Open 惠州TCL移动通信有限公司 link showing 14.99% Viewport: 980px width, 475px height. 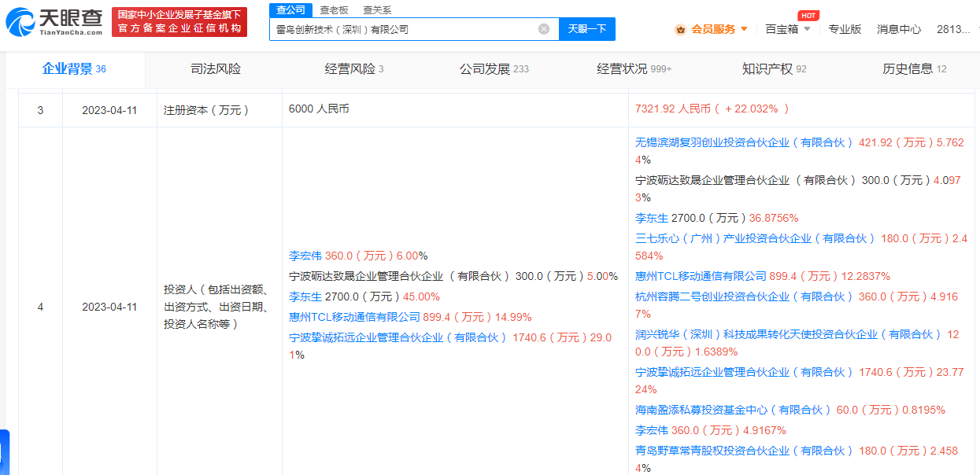click(355, 317)
